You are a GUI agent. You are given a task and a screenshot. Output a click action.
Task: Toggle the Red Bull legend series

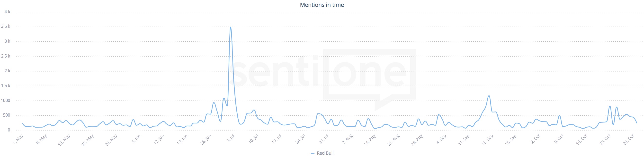pos(325,153)
